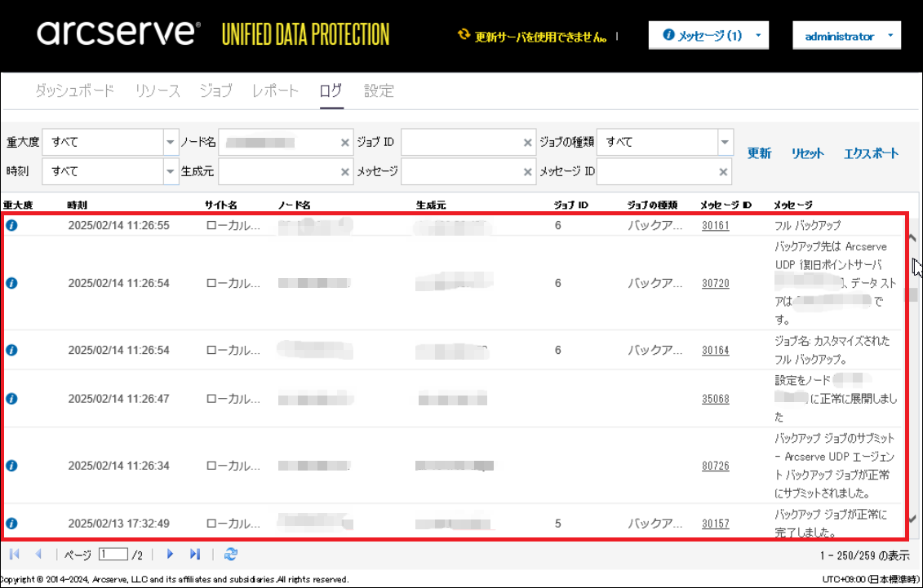Screen dimensions: 923x588
Task: Go to the レポート tab
Action: point(275,91)
